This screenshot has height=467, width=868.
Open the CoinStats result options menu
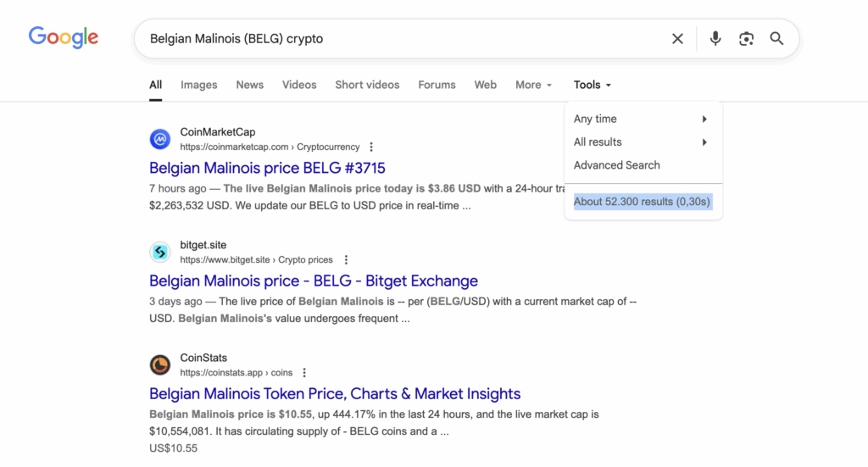coord(304,372)
